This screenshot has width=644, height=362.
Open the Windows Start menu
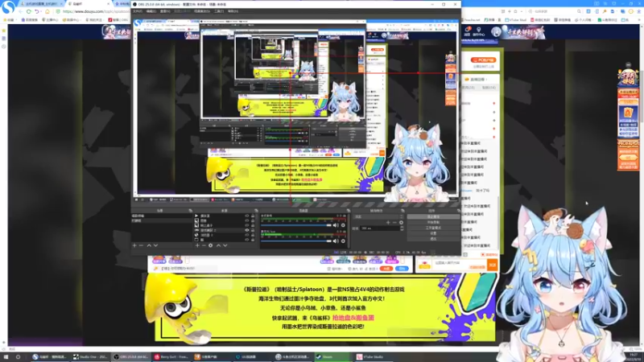pyautogui.click(x=6, y=356)
